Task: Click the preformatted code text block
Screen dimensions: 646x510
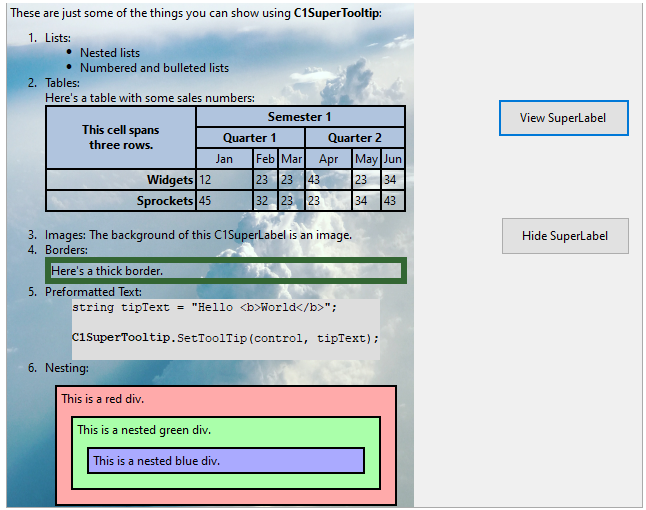Action: coord(225,323)
